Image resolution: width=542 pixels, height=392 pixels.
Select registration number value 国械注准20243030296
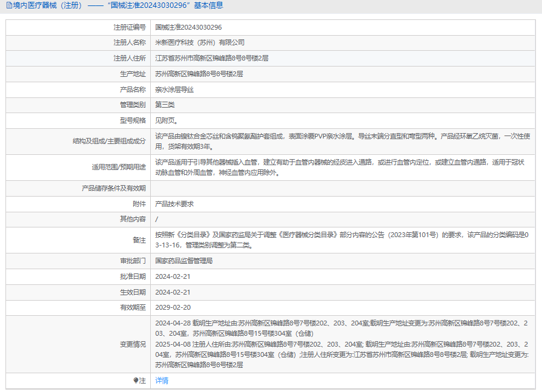click(x=188, y=27)
